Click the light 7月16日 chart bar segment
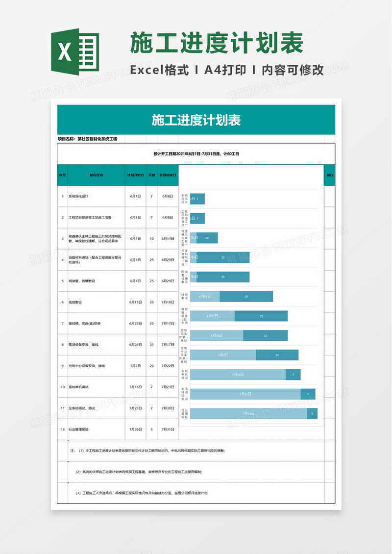This screenshot has width=392, height=554. pos(238,375)
